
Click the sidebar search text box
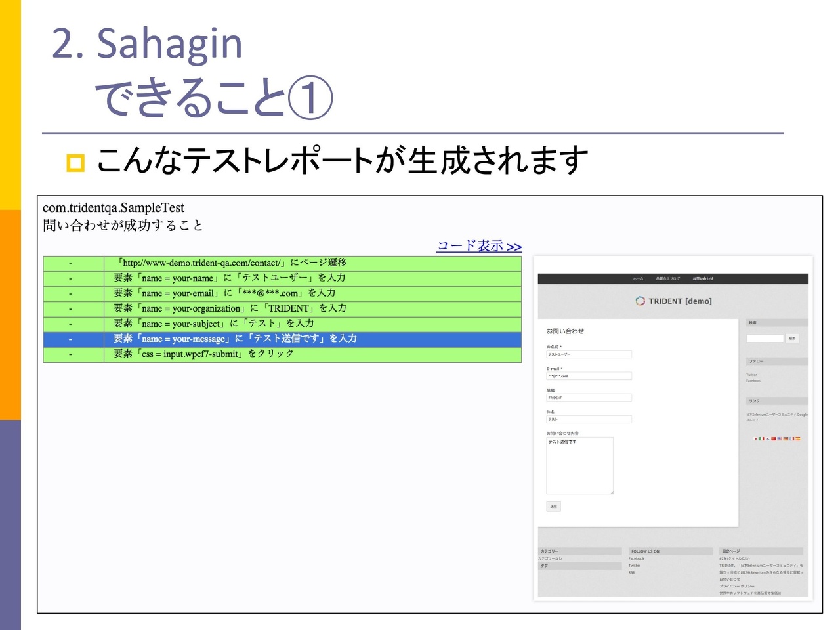coord(765,339)
